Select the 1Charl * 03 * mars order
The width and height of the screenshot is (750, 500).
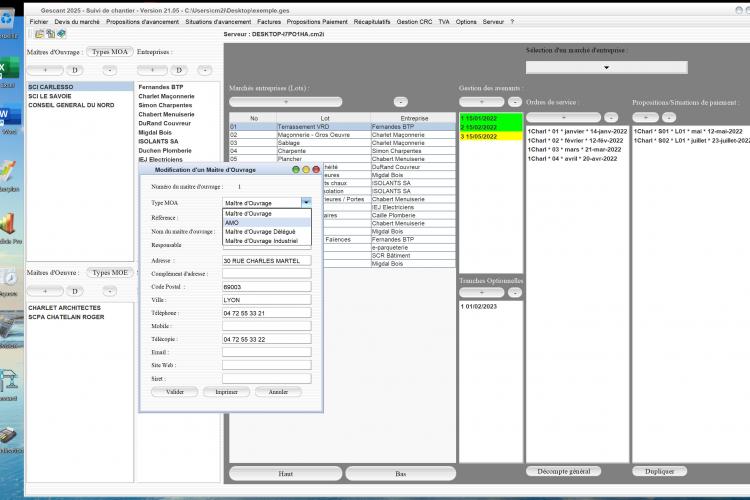tap(577, 149)
